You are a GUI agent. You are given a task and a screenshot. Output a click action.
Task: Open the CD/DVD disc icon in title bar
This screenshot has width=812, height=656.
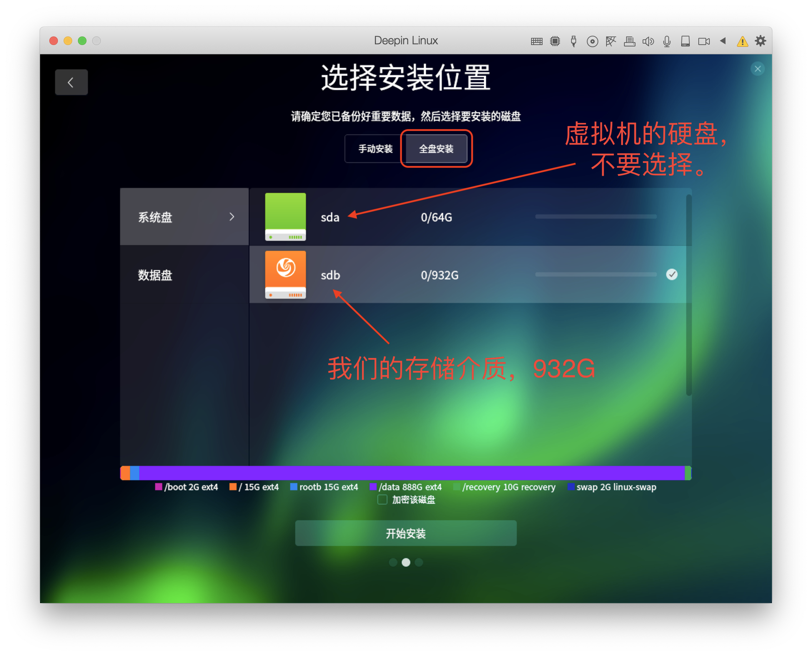(592, 41)
